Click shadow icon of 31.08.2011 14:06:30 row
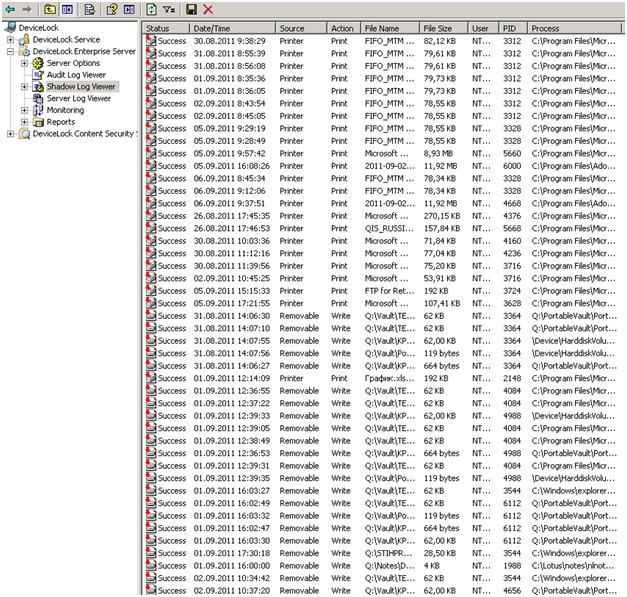627x597 pixels. click(x=151, y=315)
